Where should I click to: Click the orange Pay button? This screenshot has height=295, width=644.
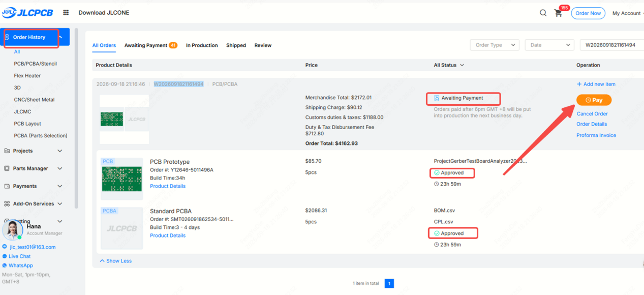point(594,100)
